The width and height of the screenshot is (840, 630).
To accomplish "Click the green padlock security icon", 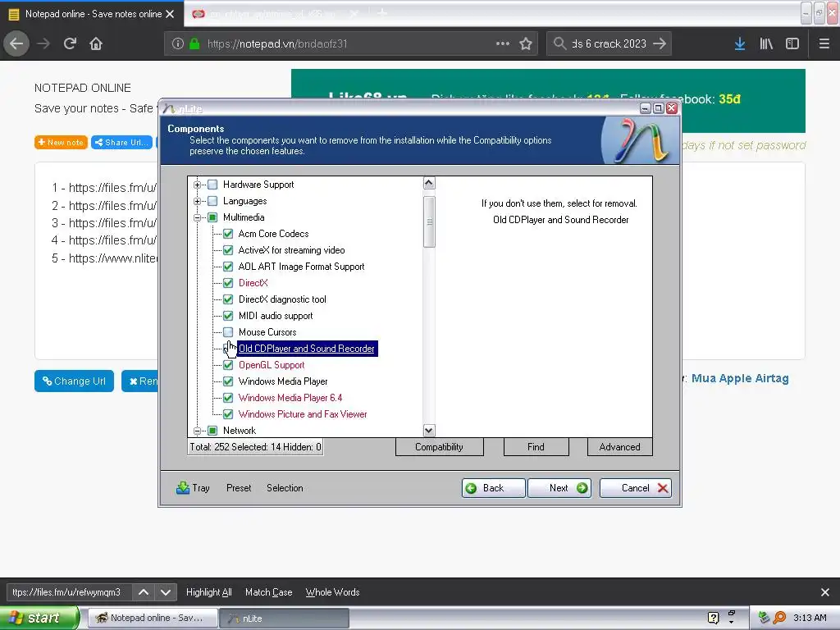I will coord(194,43).
